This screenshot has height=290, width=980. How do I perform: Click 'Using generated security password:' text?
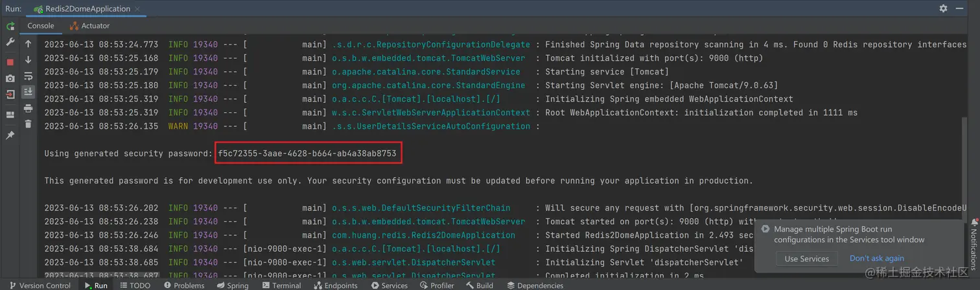(x=128, y=153)
